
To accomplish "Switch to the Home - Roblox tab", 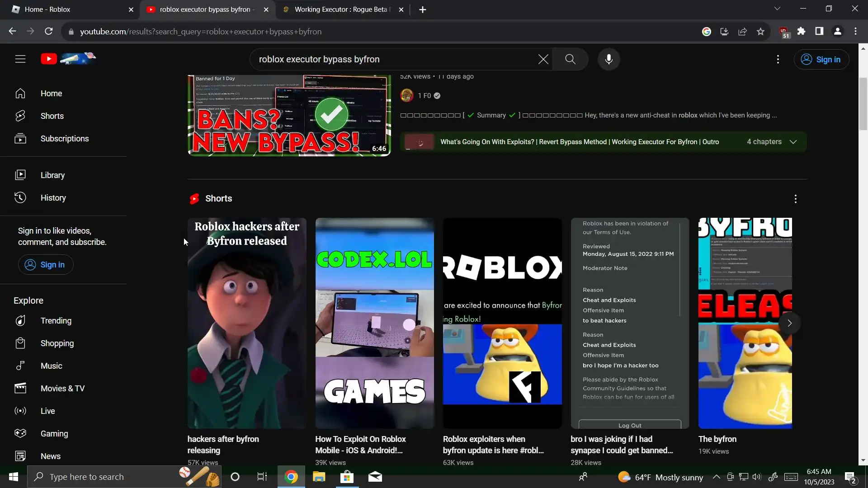I will click(47, 9).
